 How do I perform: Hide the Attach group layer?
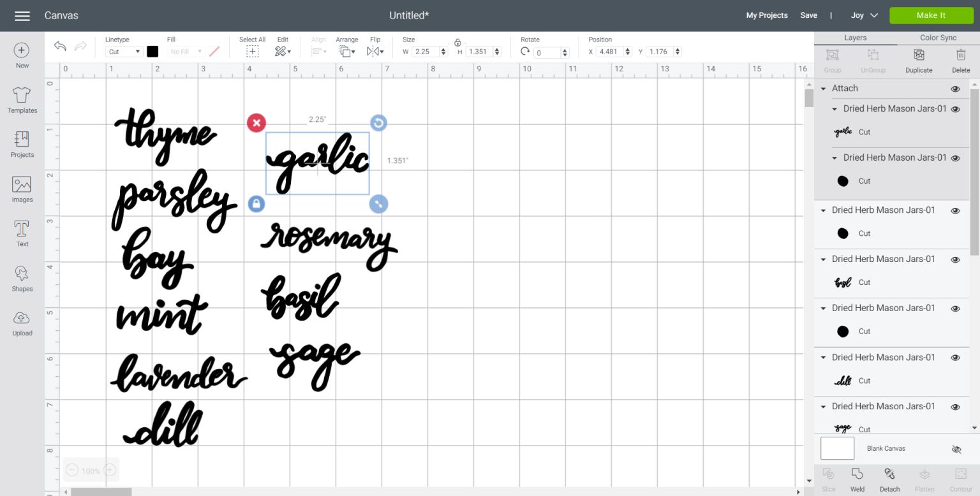tap(955, 89)
